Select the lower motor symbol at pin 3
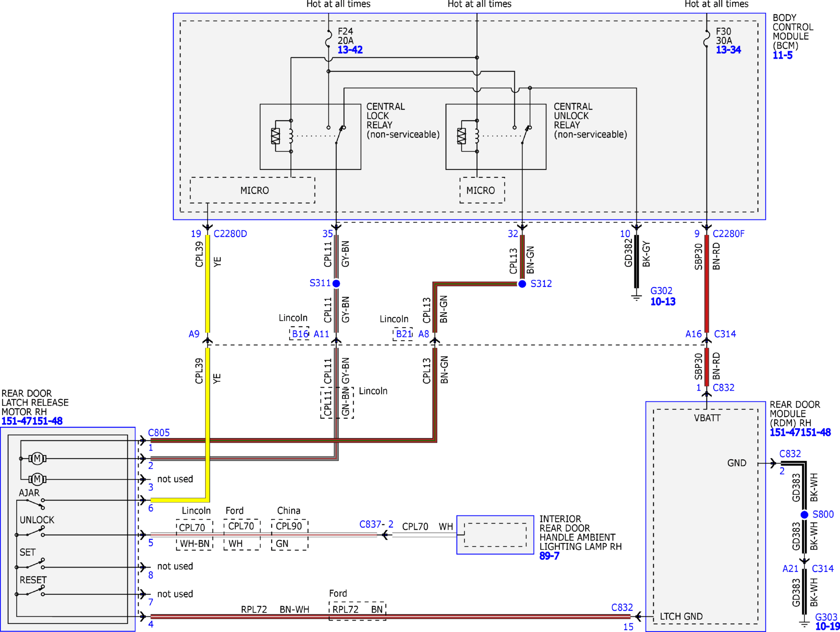840x632 pixels. click(x=37, y=479)
